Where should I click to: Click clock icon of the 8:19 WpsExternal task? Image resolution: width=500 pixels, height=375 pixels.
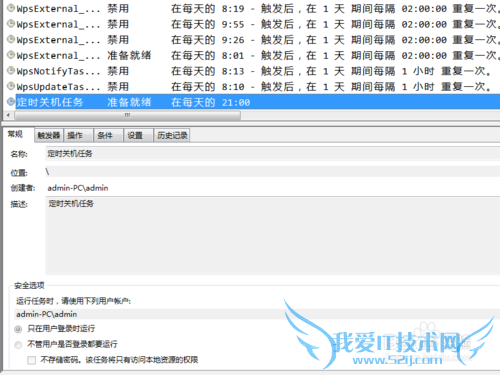tap(11, 8)
